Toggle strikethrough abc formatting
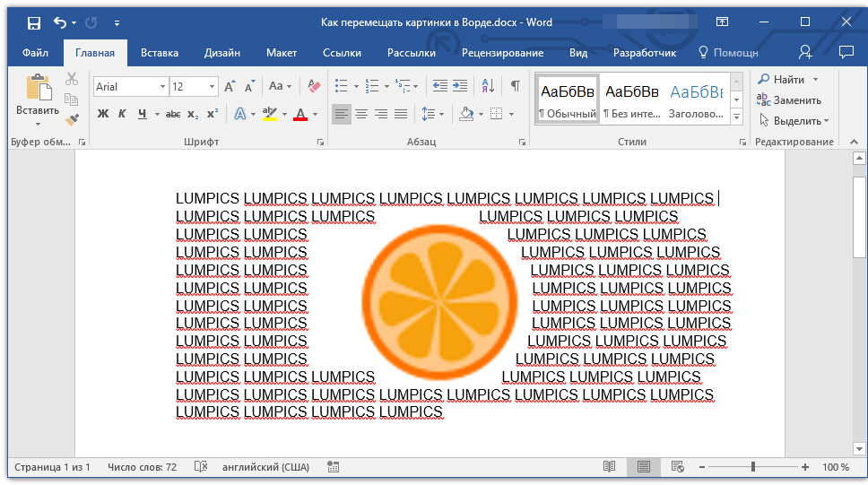The width and height of the screenshot is (868, 485). coord(173,114)
